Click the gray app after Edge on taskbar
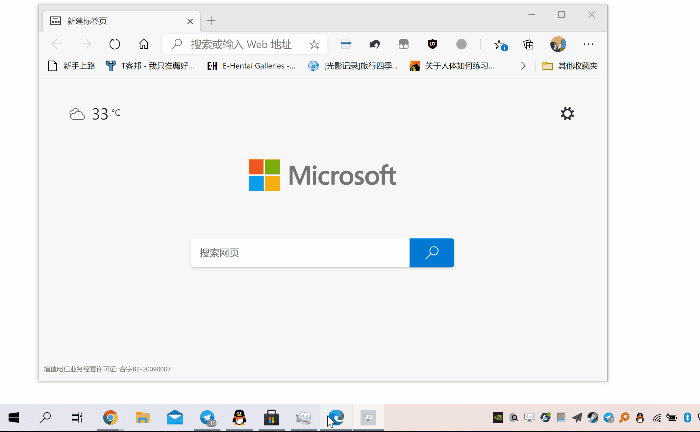 (x=368, y=418)
